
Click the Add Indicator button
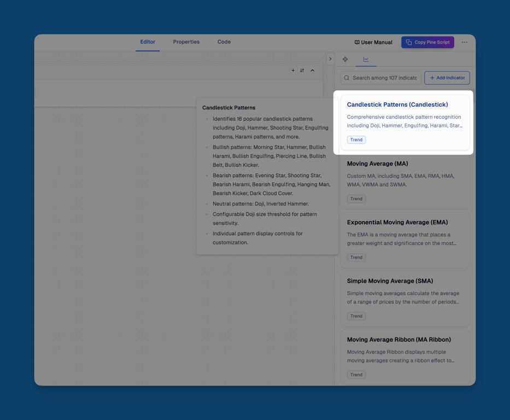447,78
